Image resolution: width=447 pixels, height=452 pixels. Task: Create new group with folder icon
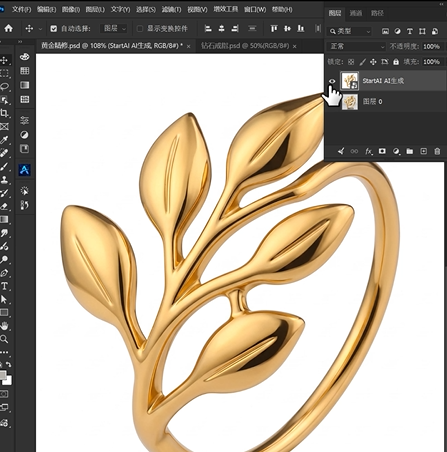[409, 151]
